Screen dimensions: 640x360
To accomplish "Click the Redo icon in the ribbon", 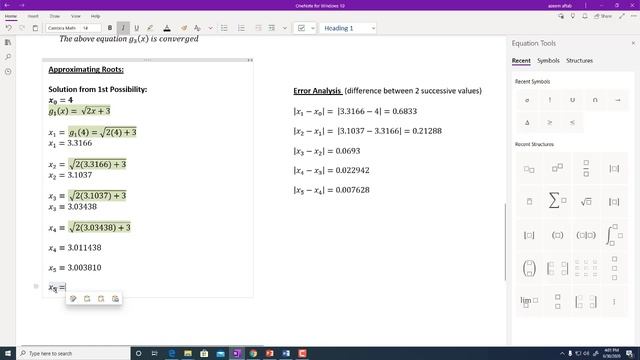I will (x=22, y=28).
